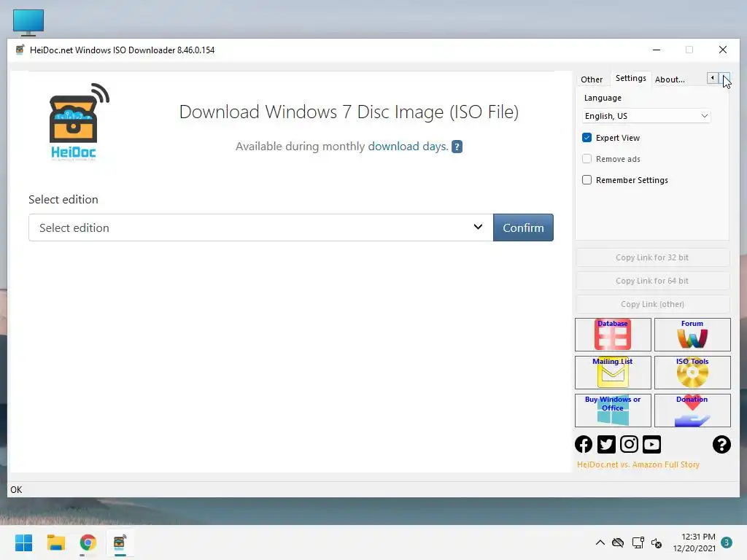
Task: Click the app icon in the title bar
Action: (20, 50)
